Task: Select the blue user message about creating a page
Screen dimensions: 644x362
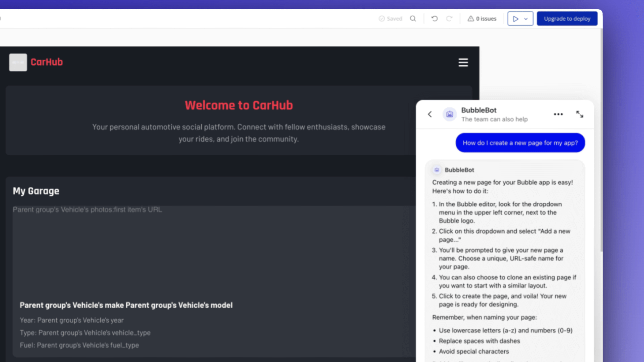Action: tap(520, 142)
